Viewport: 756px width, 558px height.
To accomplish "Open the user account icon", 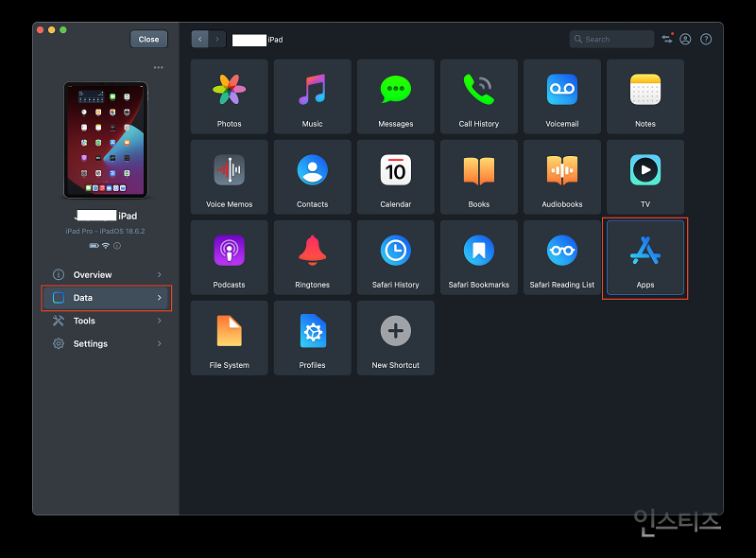I will 685,39.
